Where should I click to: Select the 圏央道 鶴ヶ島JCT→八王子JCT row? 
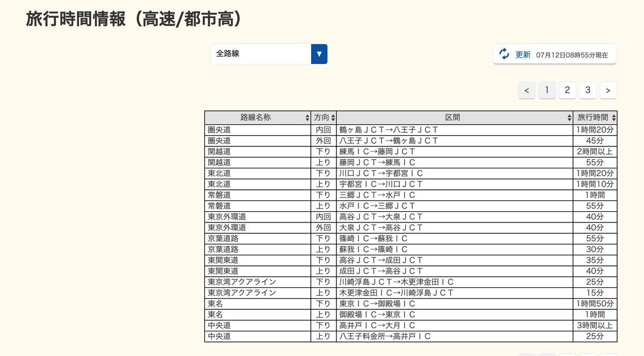pos(411,130)
